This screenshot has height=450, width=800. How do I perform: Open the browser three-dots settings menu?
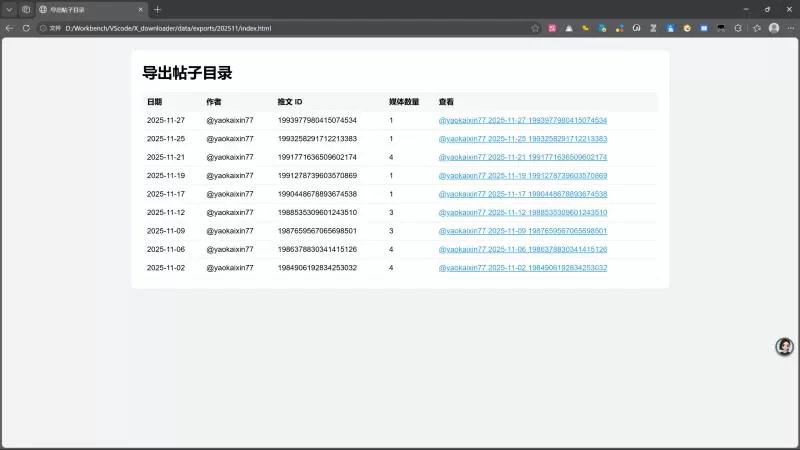(x=791, y=28)
